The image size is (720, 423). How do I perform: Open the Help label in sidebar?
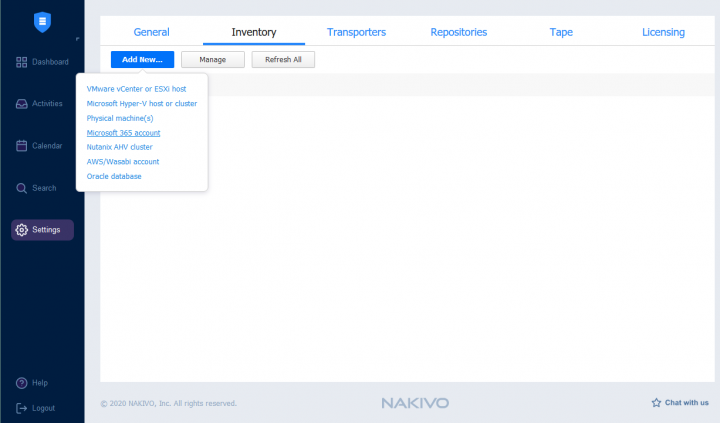point(40,383)
